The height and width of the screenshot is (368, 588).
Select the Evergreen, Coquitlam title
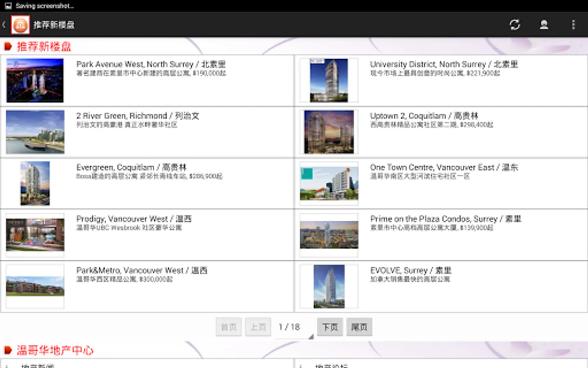pyautogui.click(x=131, y=167)
